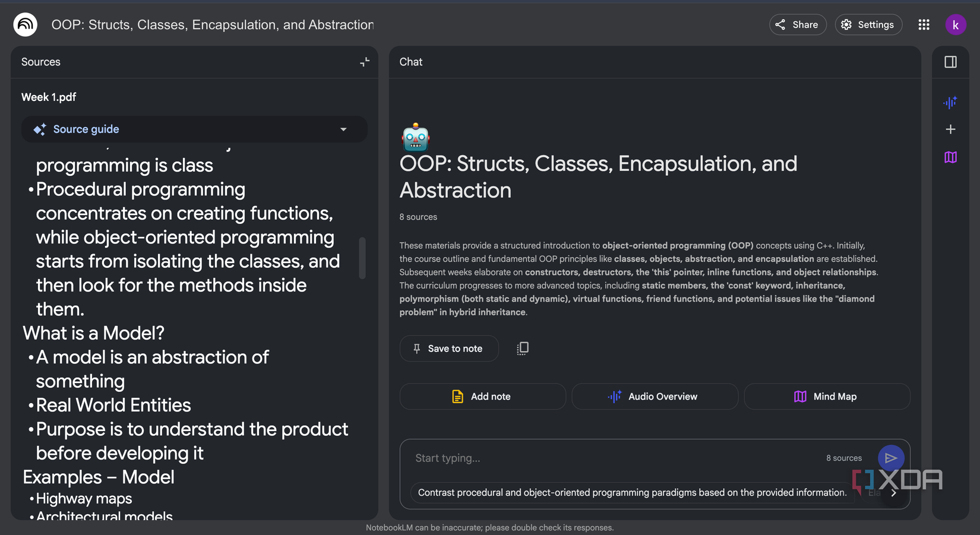Copy the summary using the copy icon

(x=523, y=349)
